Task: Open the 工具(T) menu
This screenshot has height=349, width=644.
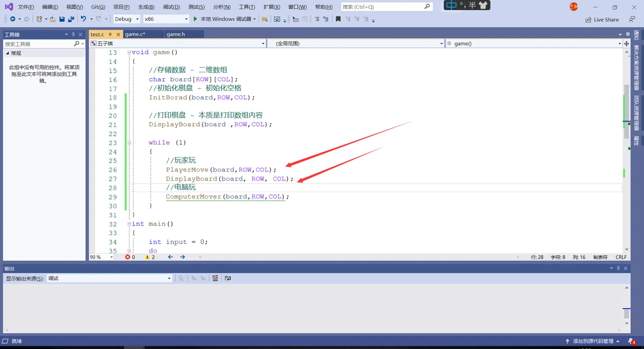Action: click(247, 7)
